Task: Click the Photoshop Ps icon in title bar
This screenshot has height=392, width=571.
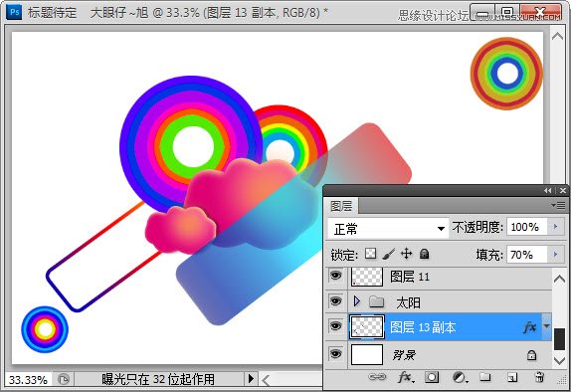Action: pyautogui.click(x=14, y=12)
